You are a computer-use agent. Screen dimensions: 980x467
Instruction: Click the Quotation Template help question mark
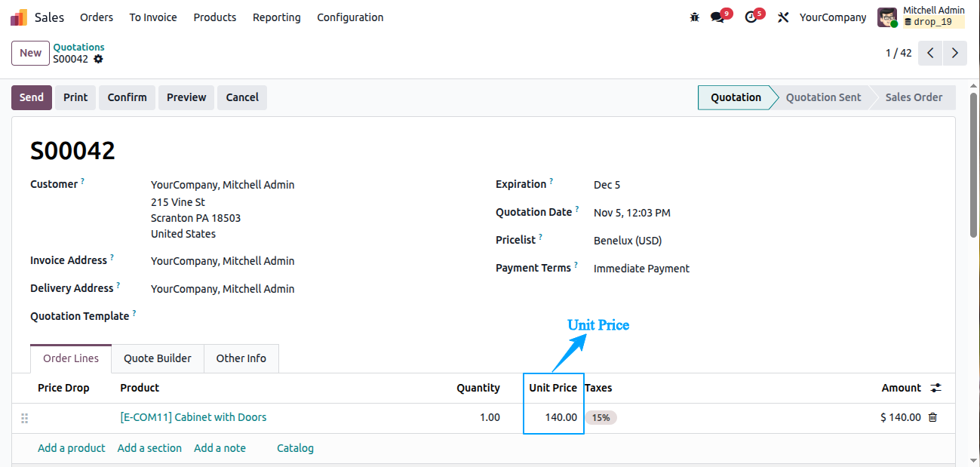click(134, 313)
